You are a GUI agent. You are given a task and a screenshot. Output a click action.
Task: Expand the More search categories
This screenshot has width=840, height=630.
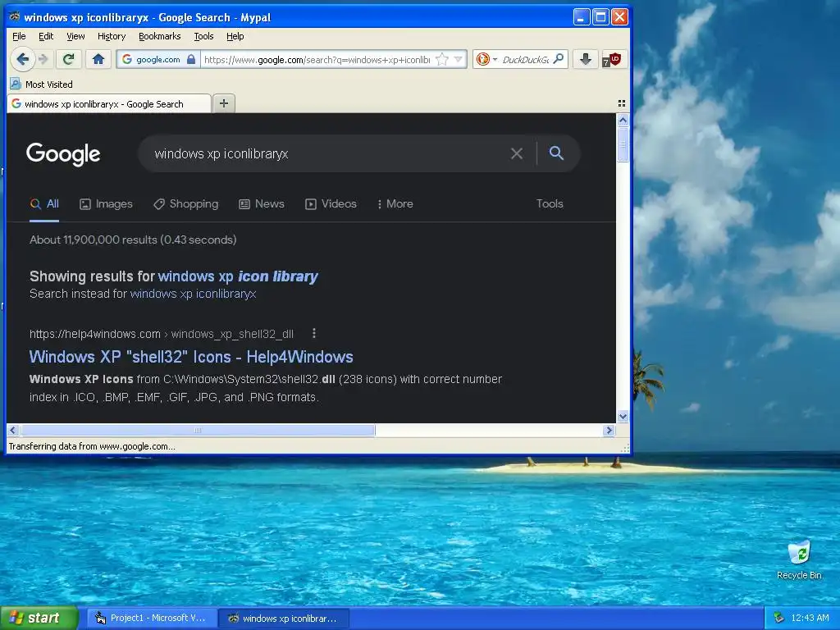tap(395, 204)
